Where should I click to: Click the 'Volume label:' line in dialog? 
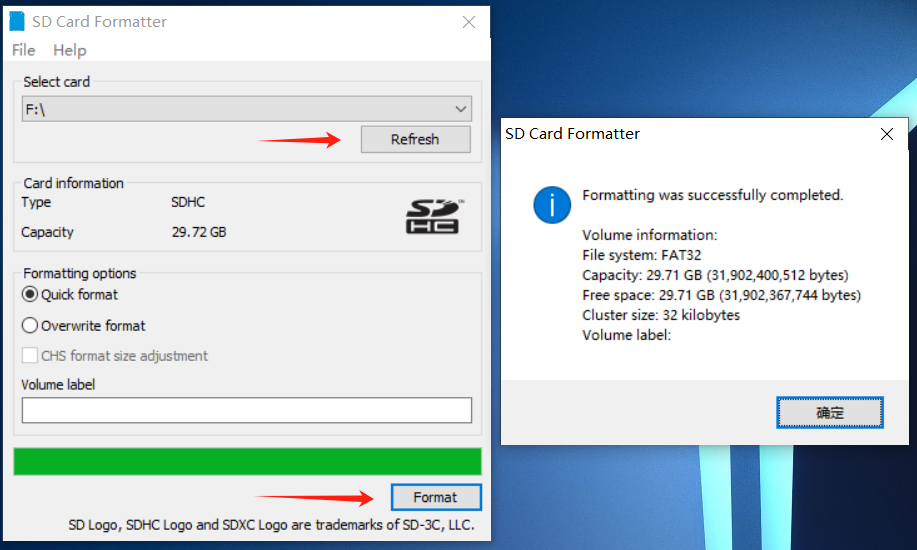(626, 335)
